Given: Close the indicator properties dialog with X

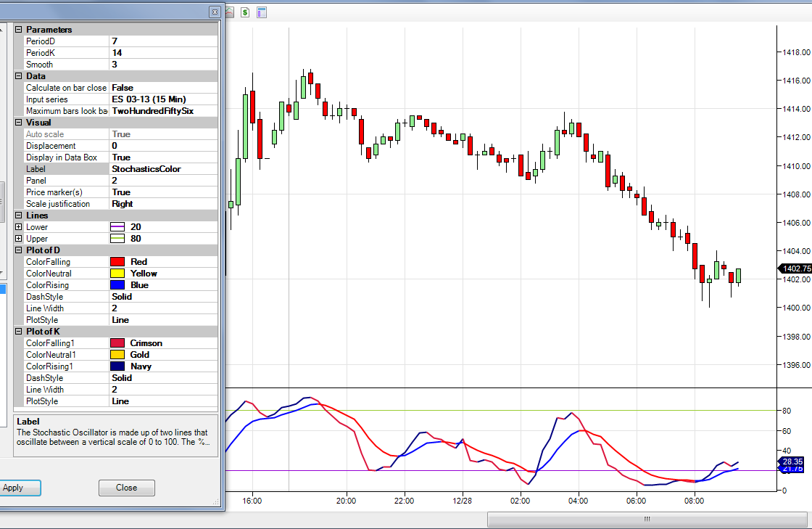Looking at the screenshot, I should pos(215,12).
